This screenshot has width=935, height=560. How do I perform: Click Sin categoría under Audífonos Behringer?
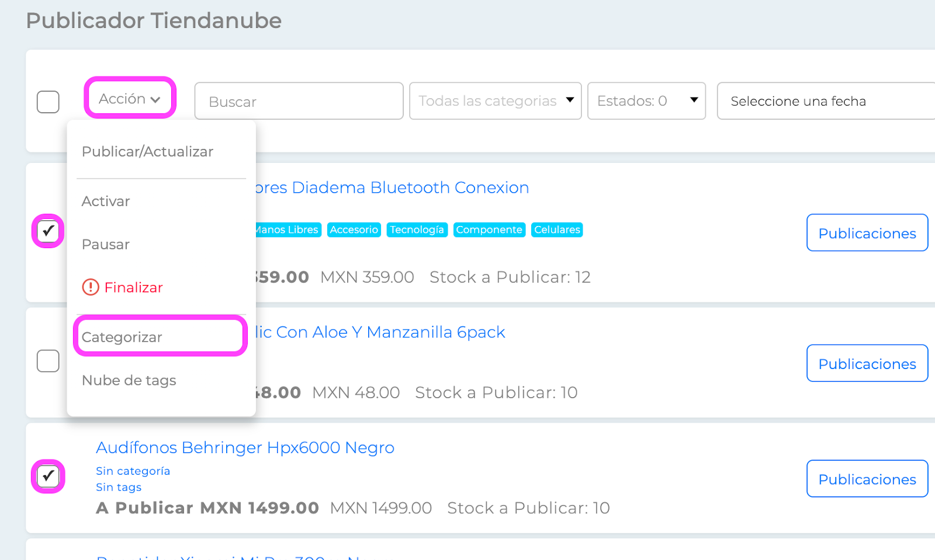(x=133, y=471)
